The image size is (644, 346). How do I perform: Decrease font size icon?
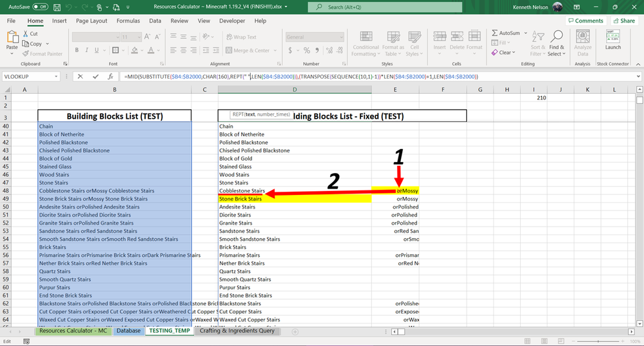point(157,37)
